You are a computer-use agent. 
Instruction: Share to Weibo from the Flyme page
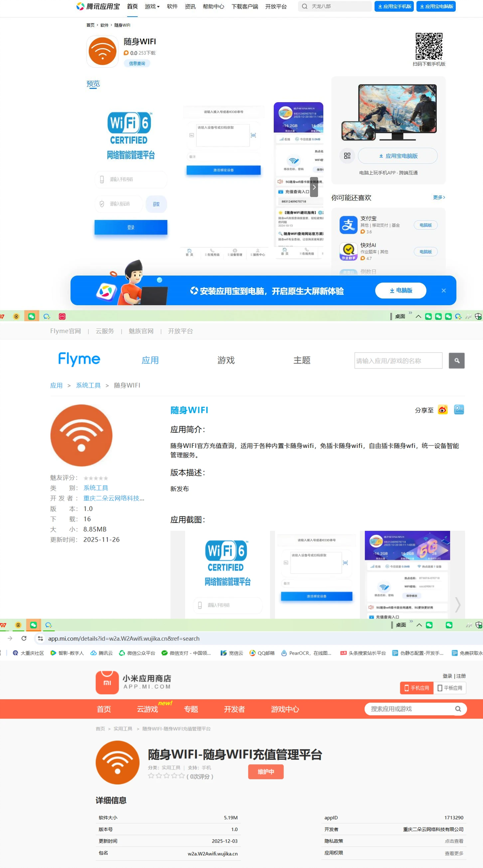point(443,410)
